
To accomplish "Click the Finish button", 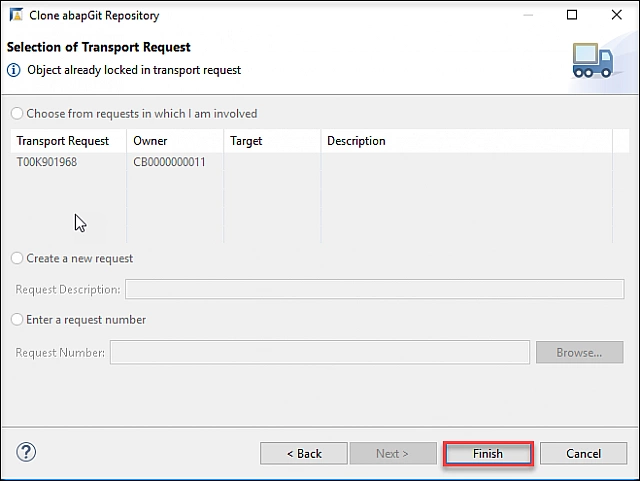I will tap(488, 453).
